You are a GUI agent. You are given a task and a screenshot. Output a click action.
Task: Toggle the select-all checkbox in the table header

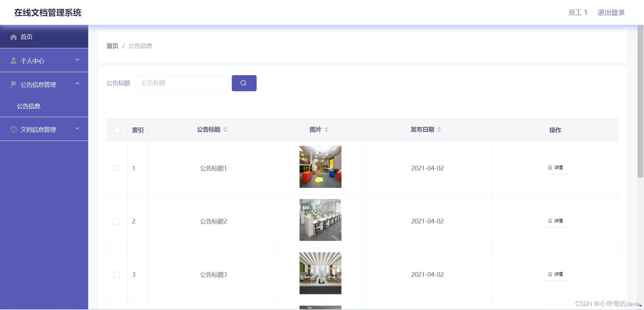pos(117,130)
